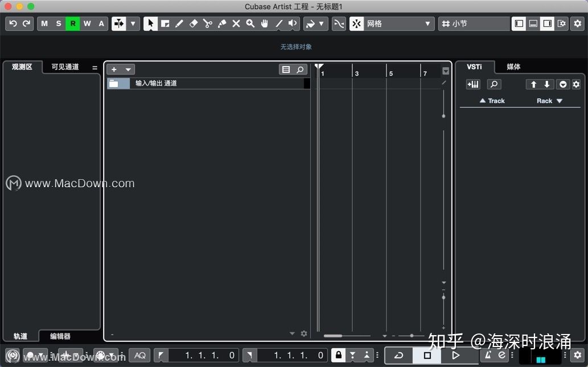Toggle the S solo-all state button
The width and height of the screenshot is (588, 367).
point(59,24)
